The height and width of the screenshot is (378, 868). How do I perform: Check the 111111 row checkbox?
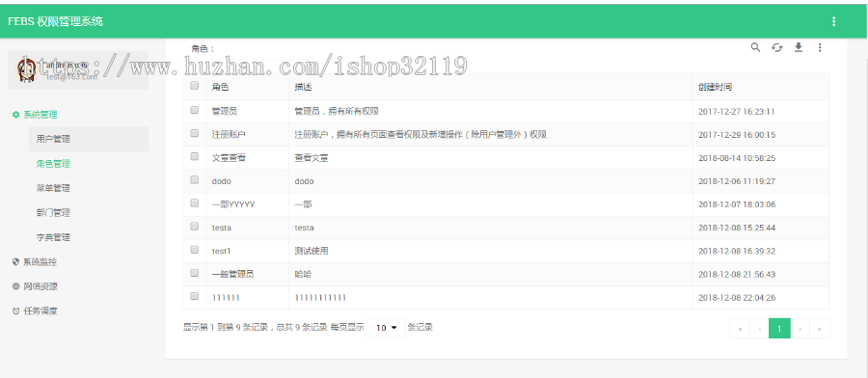tap(194, 296)
